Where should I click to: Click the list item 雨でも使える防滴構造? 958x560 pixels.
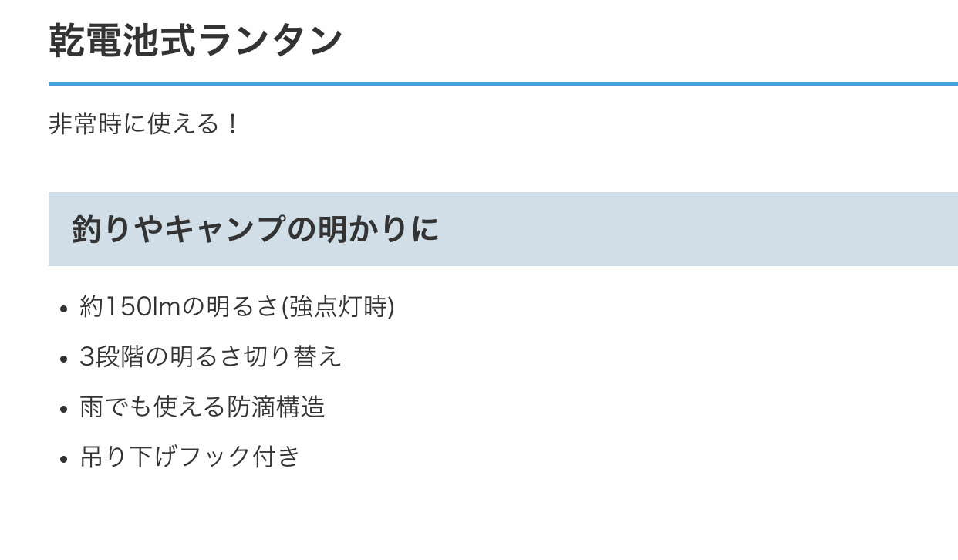click(202, 407)
